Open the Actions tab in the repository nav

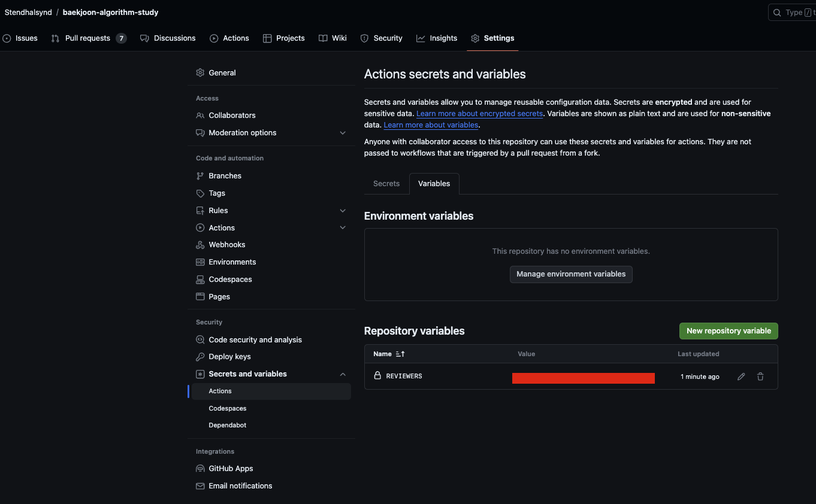(229, 38)
